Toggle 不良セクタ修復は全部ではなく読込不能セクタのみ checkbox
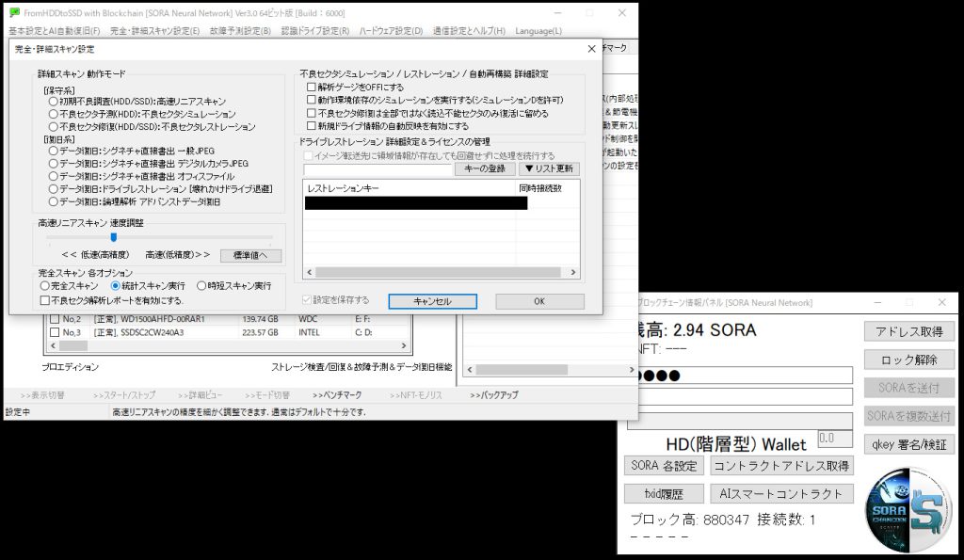The height and width of the screenshot is (560, 964). point(311,113)
